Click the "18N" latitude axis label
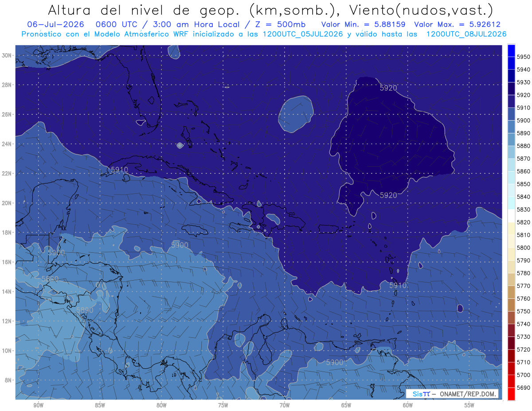Viewport: 532px width, 411px height. point(7,232)
